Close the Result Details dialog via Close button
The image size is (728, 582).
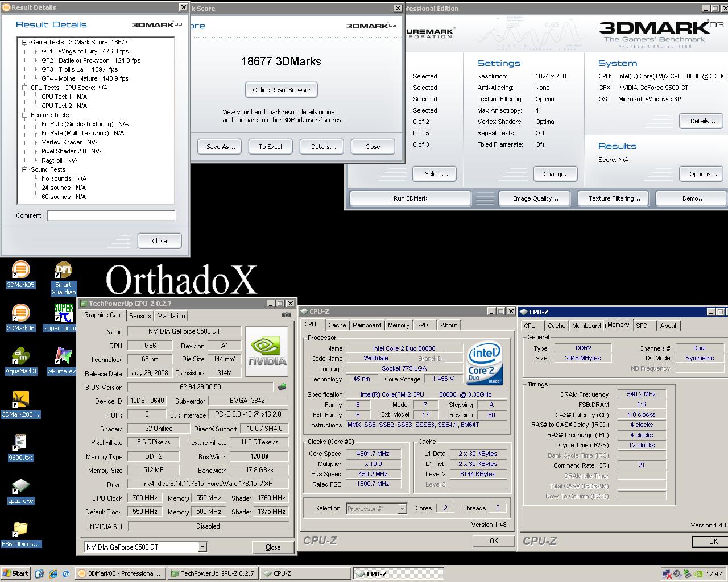click(159, 241)
